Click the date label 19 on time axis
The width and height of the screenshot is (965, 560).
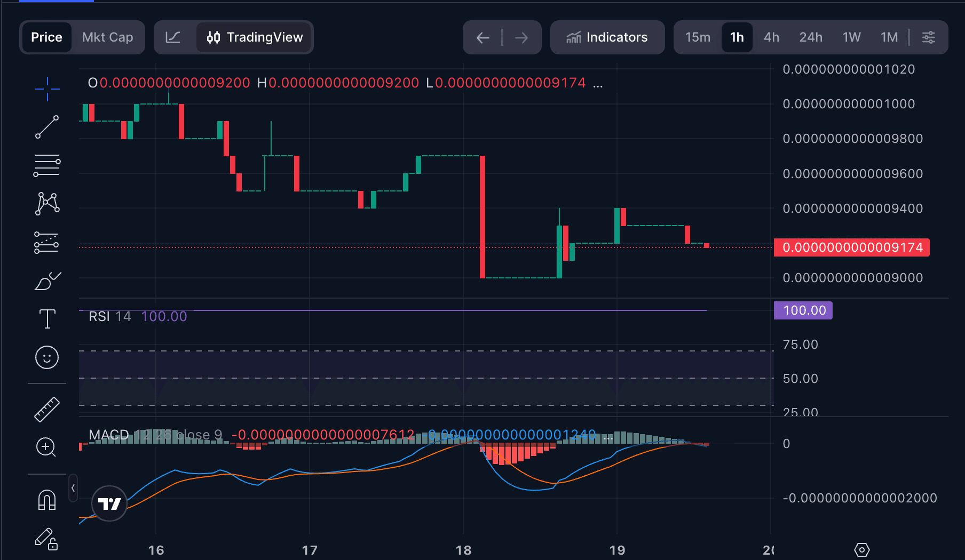point(617,550)
